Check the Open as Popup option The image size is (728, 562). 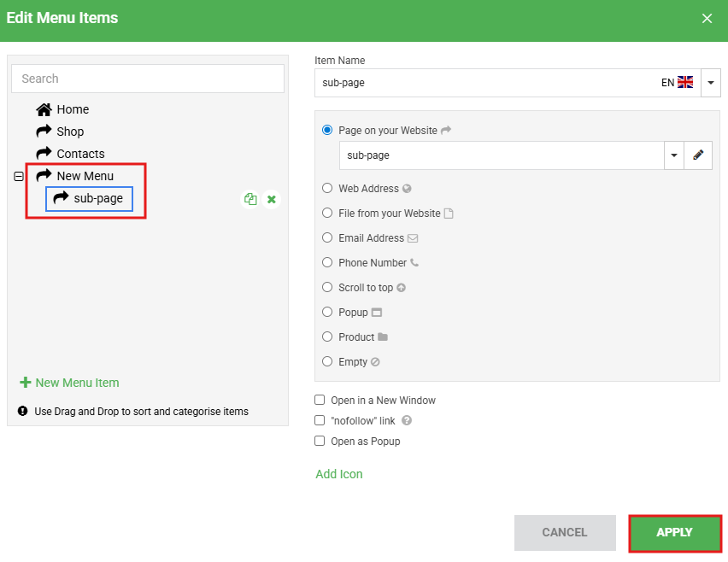pos(320,442)
